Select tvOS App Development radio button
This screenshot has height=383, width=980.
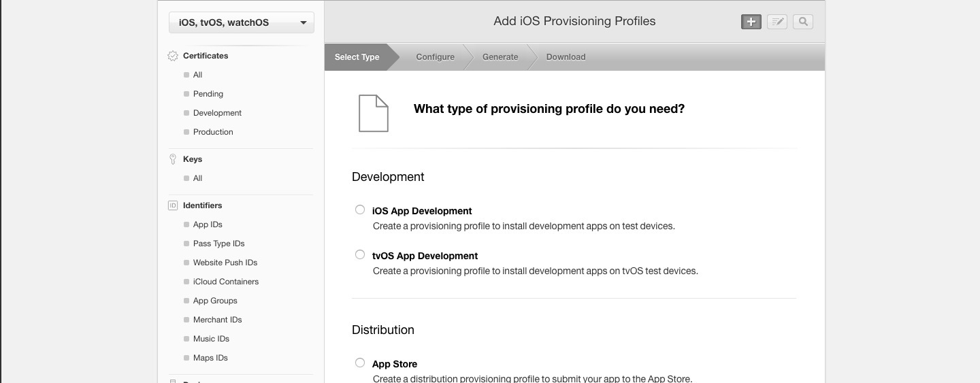[x=360, y=254]
